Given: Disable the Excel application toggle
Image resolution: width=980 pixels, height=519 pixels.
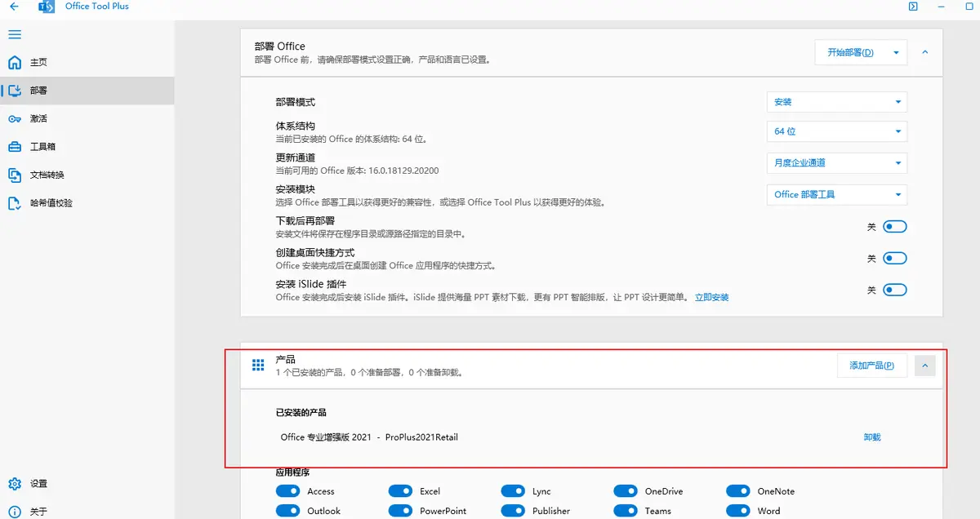Looking at the screenshot, I should 400,491.
